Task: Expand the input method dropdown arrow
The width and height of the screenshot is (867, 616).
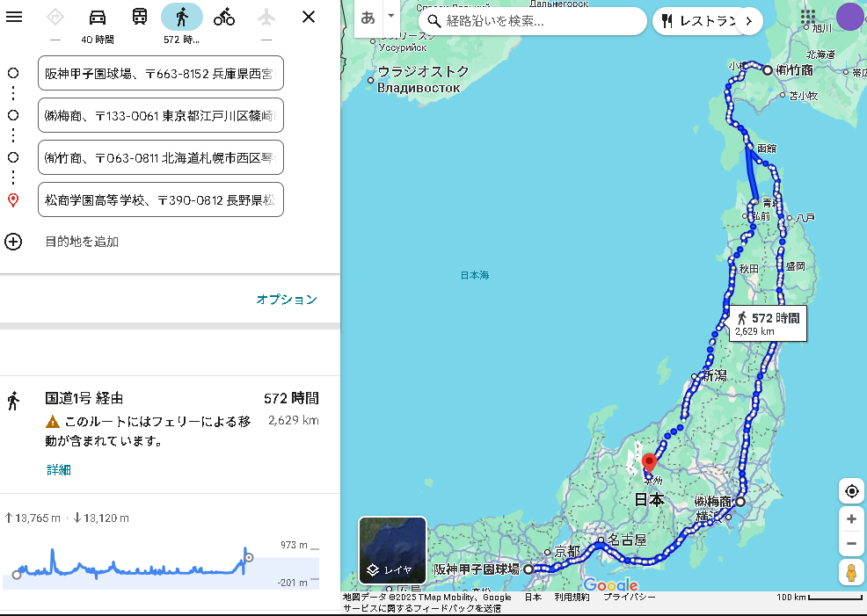Action: [391, 16]
